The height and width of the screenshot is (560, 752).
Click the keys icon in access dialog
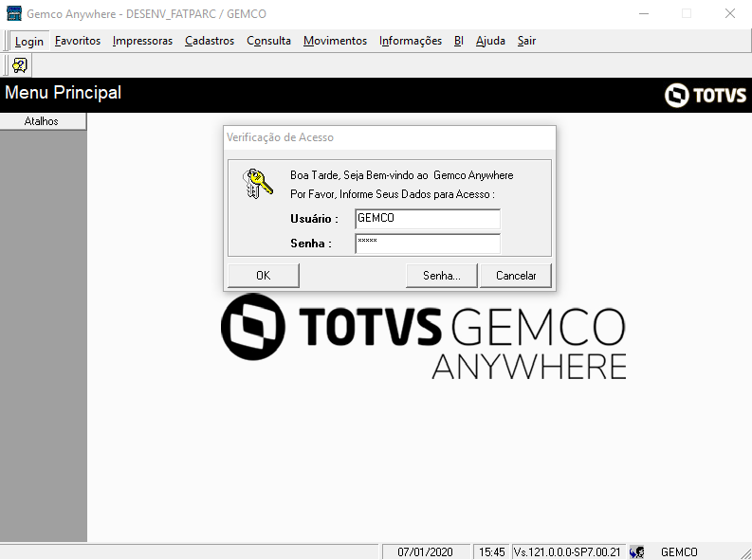tap(258, 184)
